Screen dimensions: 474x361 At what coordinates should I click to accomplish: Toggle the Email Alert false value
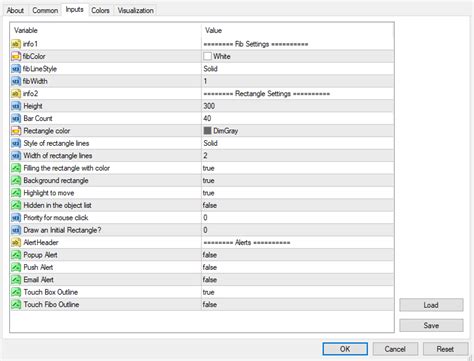click(298, 280)
